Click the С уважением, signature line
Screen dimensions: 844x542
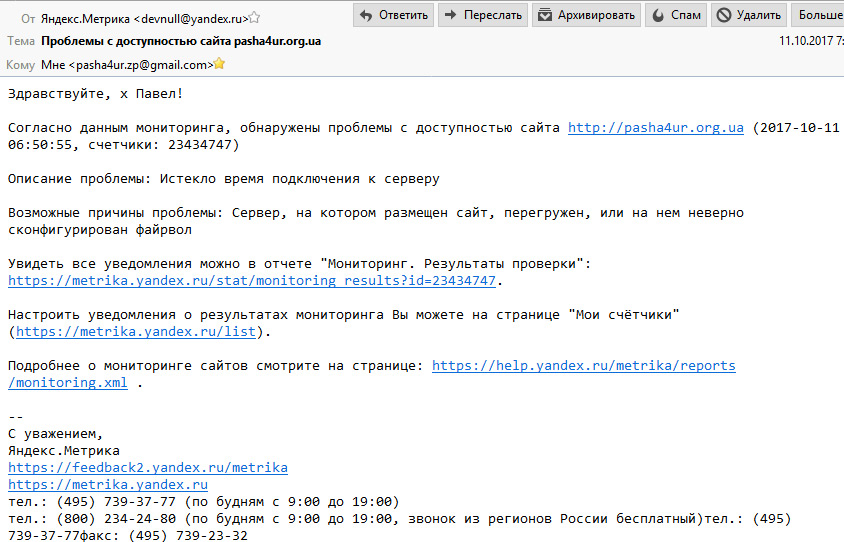[55, 434]
